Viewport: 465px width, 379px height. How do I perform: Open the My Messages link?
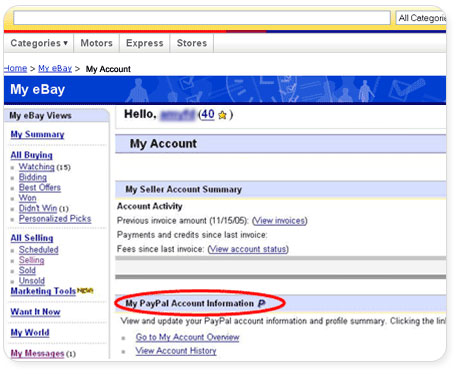pyautogui.click(x=37, y=353)
